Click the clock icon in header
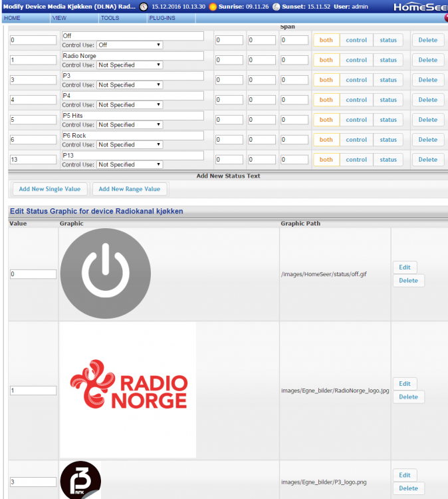The height and width of the screenshot is (499, 448). pyautogui.click(x=144, y=7)
